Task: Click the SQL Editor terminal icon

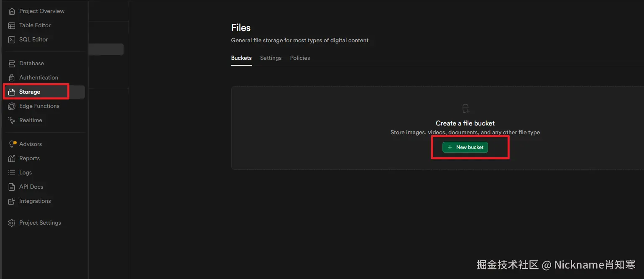Action: [x=12, y=40]
